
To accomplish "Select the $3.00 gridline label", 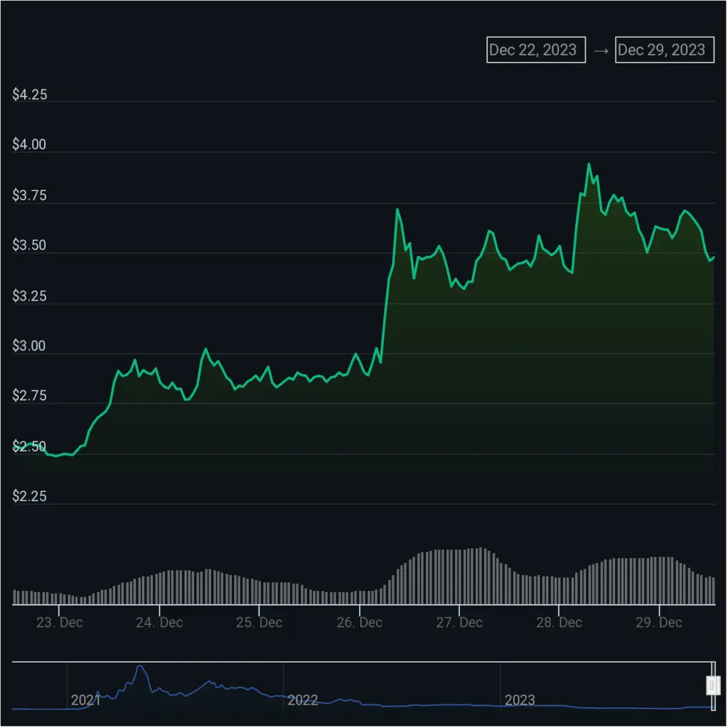I will tap(28, 346).
